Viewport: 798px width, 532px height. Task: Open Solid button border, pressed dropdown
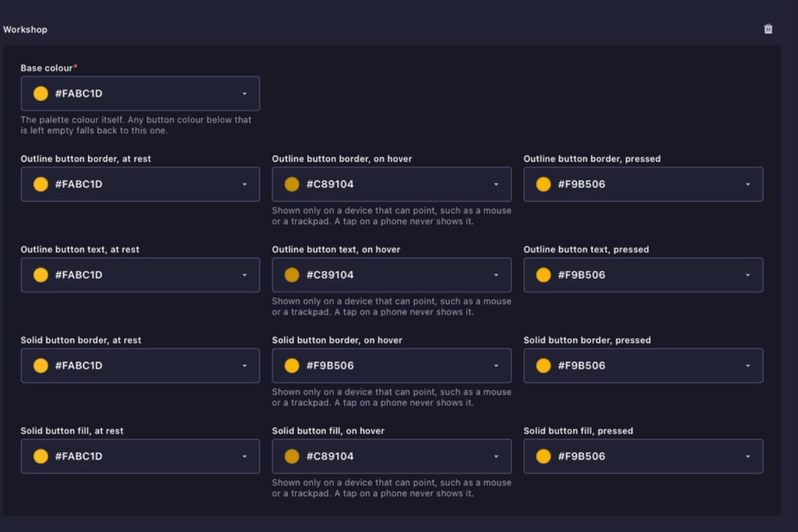[643, 365]
